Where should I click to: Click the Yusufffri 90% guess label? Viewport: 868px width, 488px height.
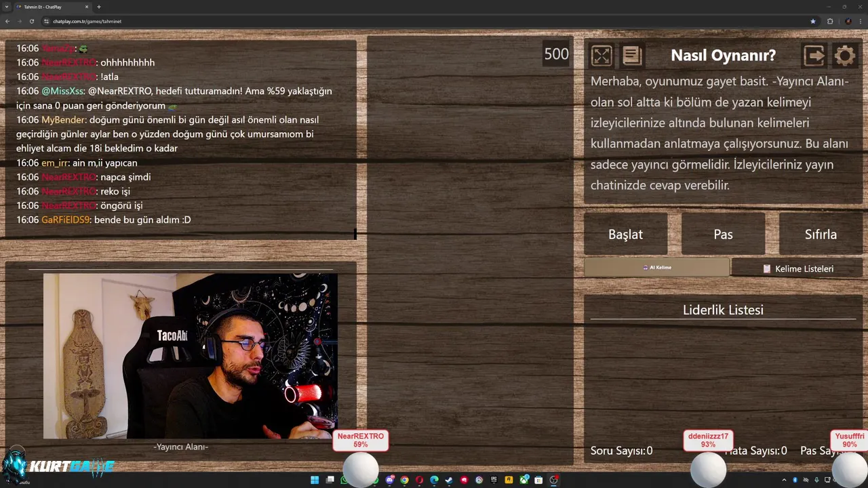849,441
